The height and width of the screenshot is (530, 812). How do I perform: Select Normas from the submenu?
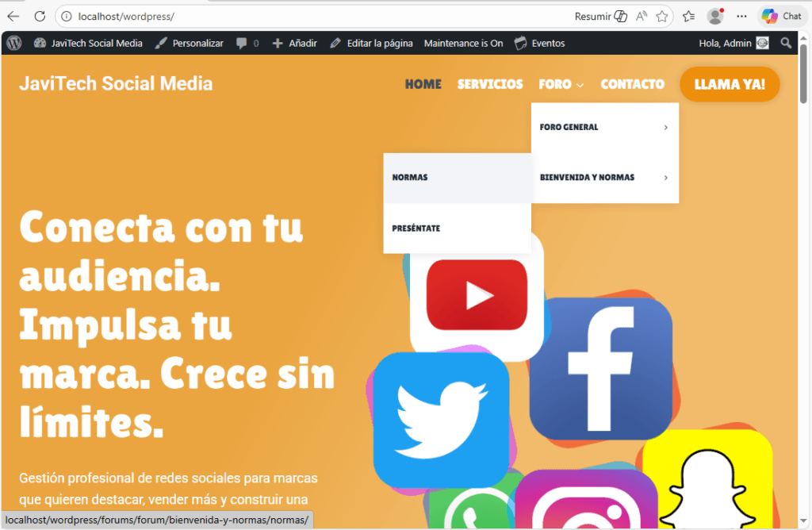coord(410,178)
